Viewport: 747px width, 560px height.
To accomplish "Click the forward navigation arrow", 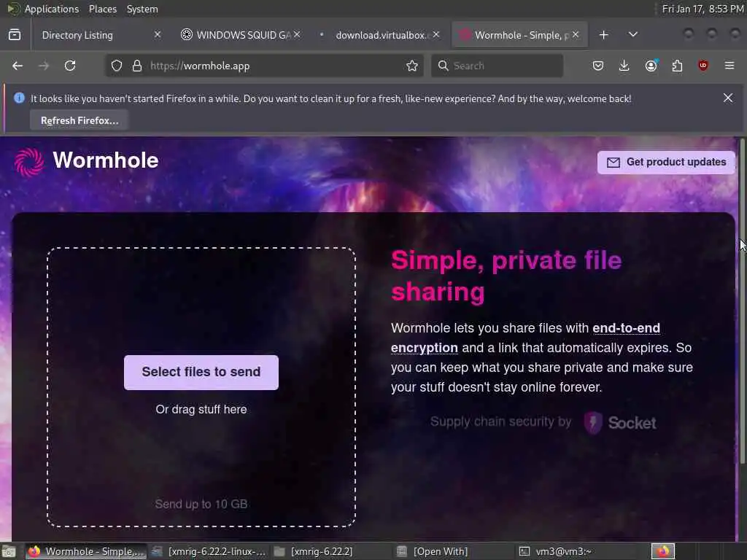I will (44, 66).
